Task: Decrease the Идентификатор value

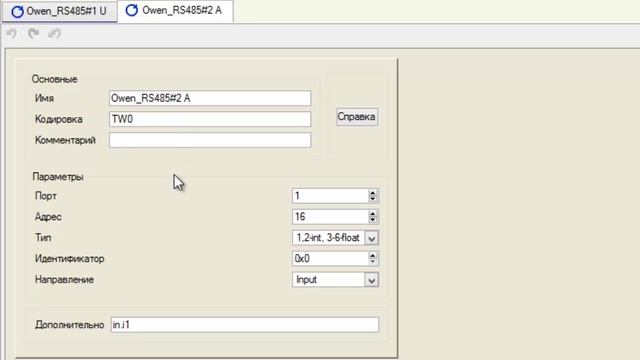Action: click(x=373, y=262)
